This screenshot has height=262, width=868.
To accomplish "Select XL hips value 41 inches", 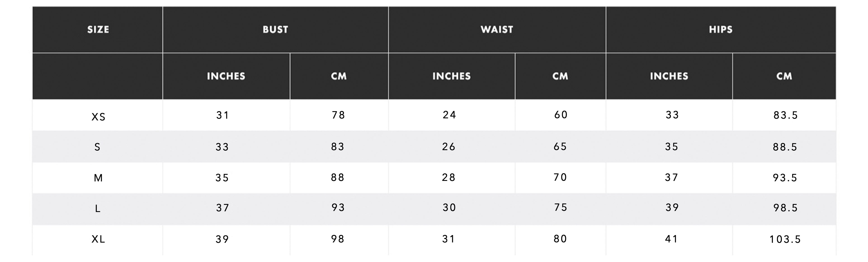I will [672, 239].
